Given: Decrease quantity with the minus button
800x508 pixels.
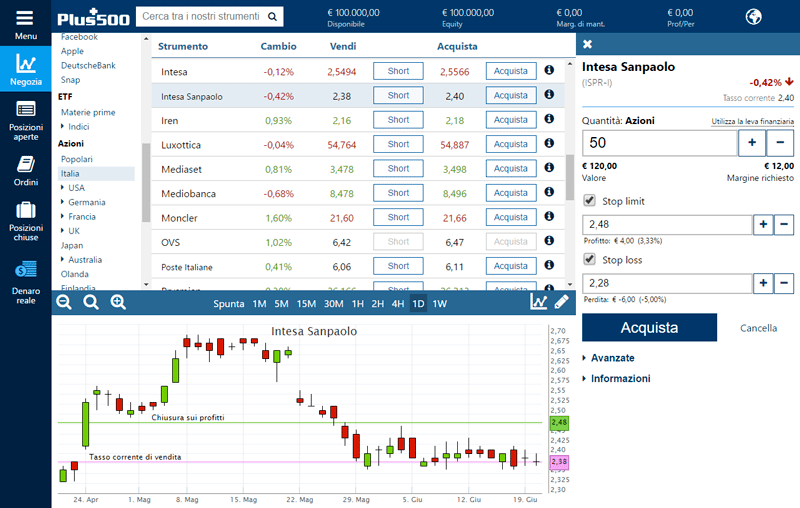Looking at the screenshot, I should (780, 143).
